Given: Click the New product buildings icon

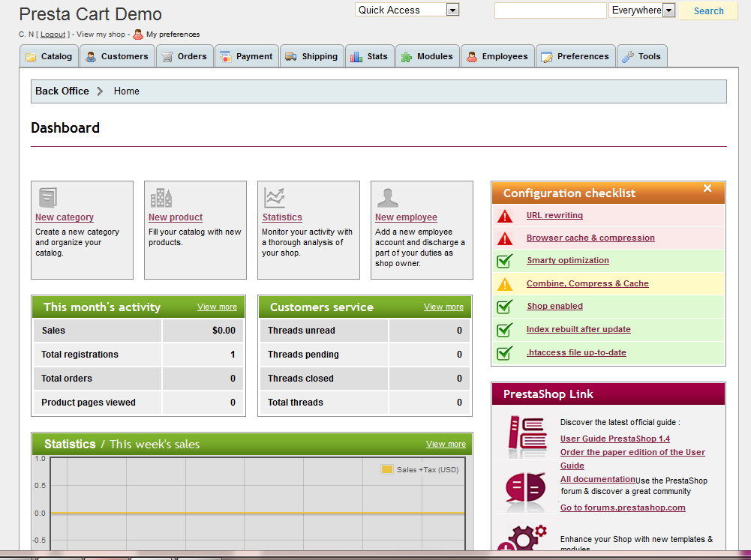Looking at the screenshot, I should [161, 197].
